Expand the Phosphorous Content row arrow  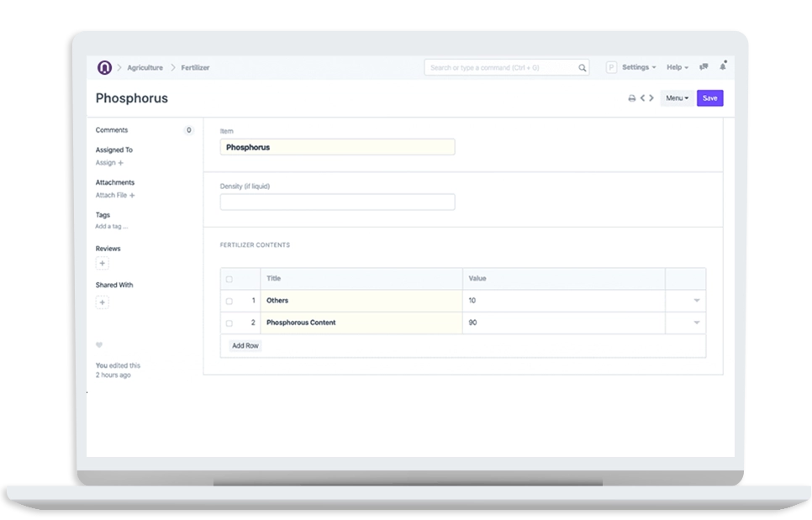696,323
